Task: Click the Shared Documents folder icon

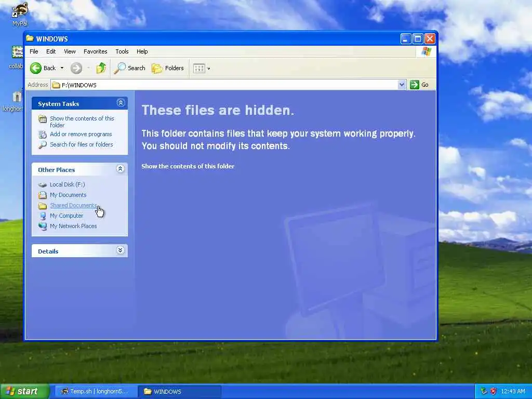Action: (x=43, y=206)
